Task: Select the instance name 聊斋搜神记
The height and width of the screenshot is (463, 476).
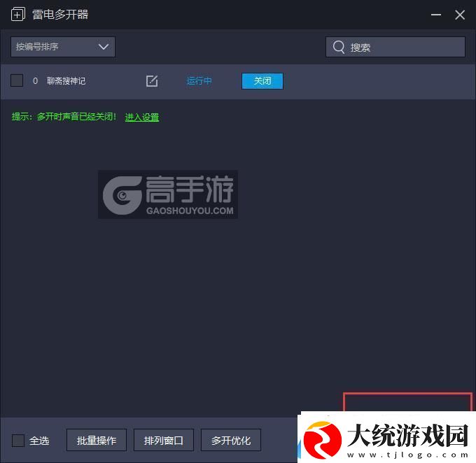Action: tap(66, 81)
